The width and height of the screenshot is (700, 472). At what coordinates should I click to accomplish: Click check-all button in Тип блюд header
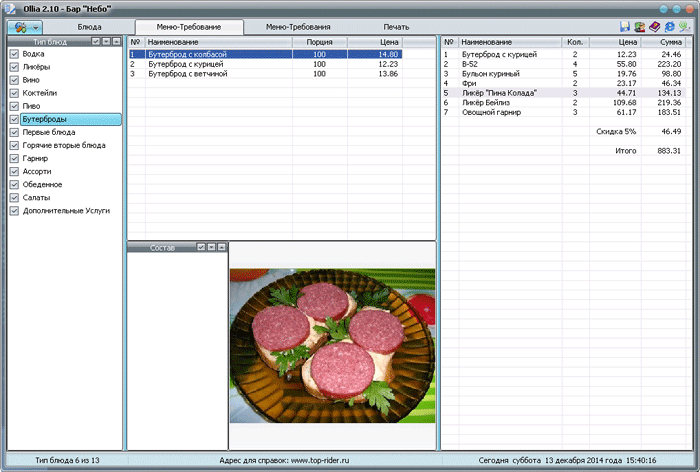[96, 41]
